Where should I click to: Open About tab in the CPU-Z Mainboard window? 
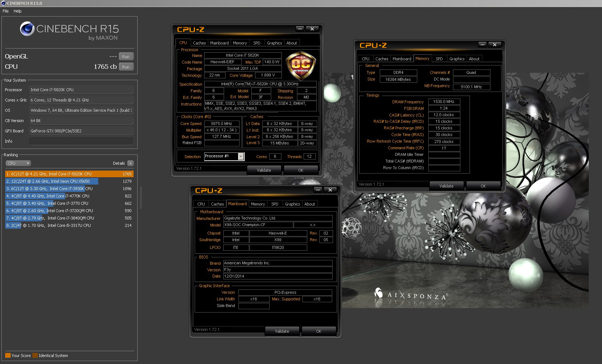click(x=310, y=204)
